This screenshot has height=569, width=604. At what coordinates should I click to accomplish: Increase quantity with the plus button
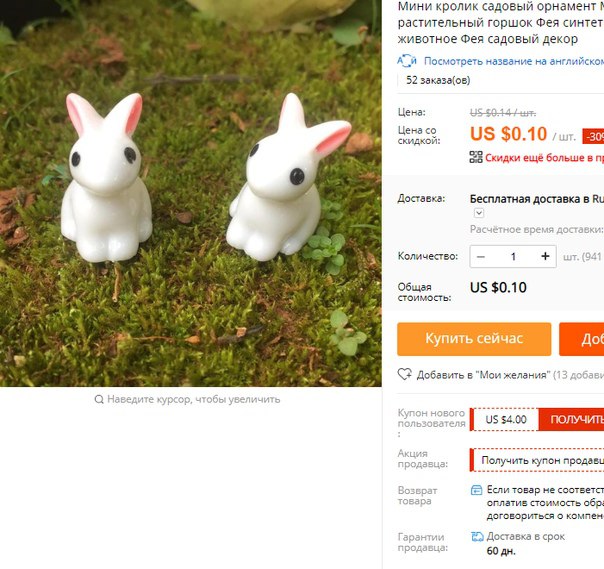(545, 257)
